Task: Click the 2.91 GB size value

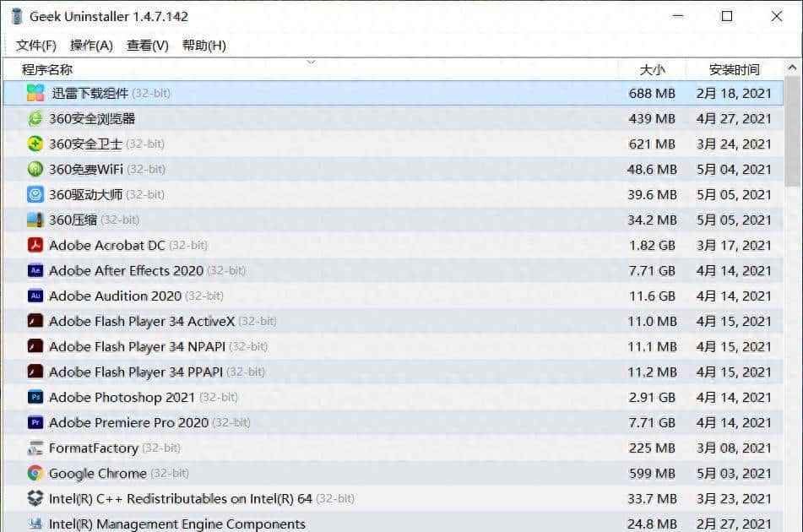Action: click(652, 398)
